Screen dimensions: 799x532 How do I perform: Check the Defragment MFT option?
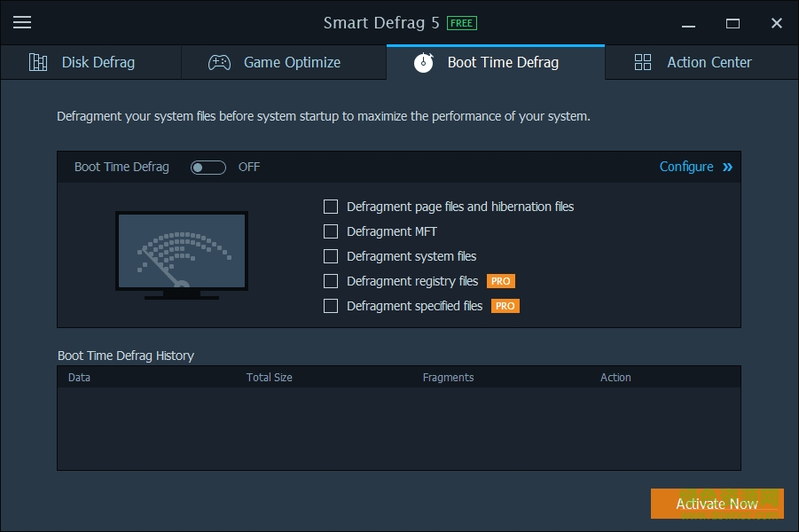pos(331,231)
